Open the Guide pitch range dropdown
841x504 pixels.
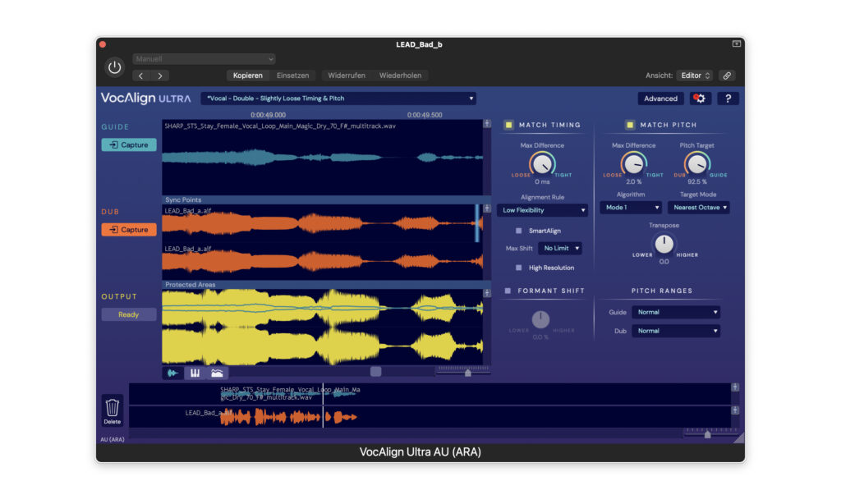click(x=676, y=312)
